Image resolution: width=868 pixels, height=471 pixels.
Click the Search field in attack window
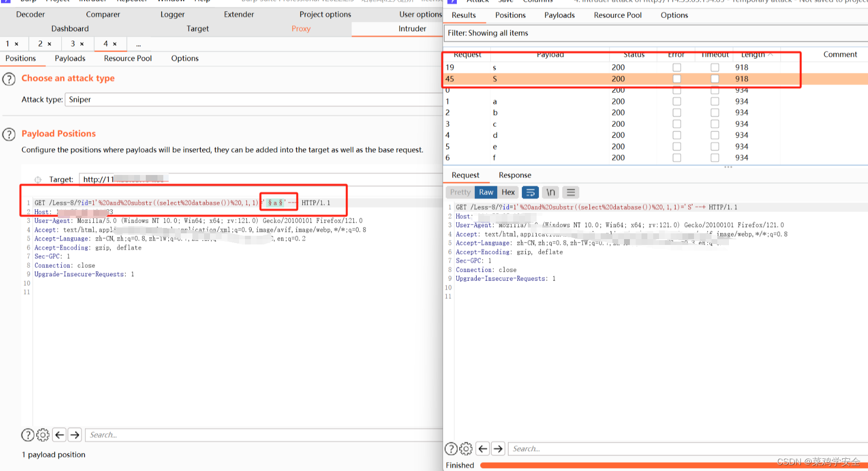pos(688,449)
